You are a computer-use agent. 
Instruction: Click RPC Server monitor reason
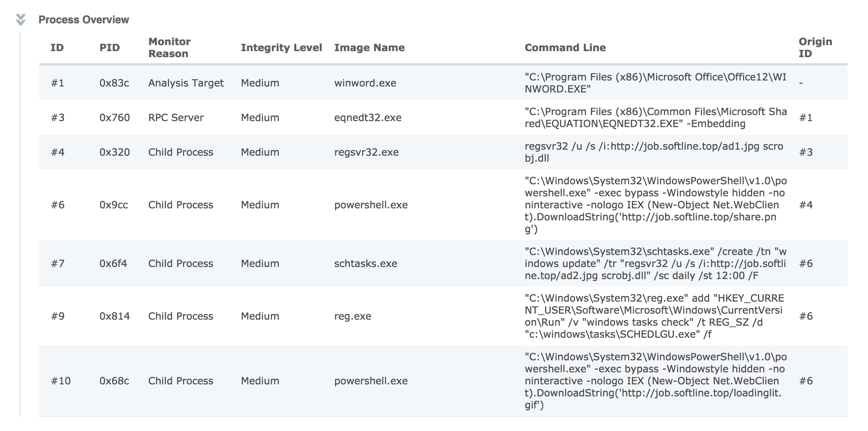[176, 117]
